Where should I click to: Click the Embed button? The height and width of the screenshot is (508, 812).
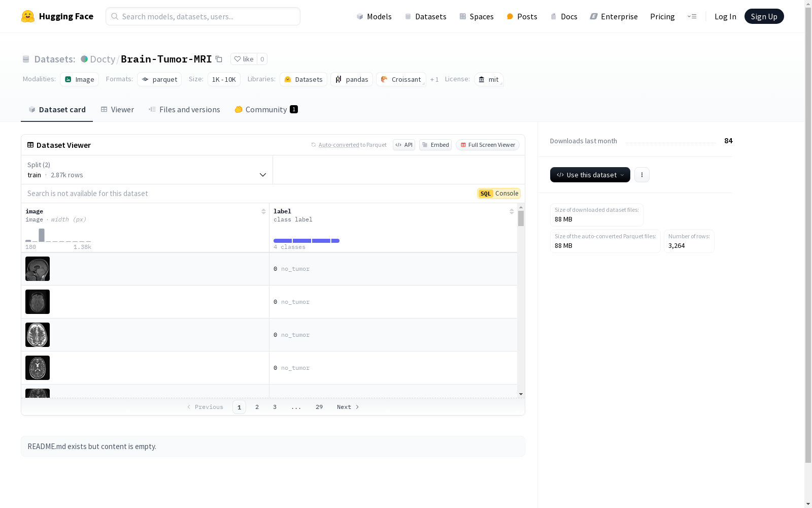(x=435, y=145)
